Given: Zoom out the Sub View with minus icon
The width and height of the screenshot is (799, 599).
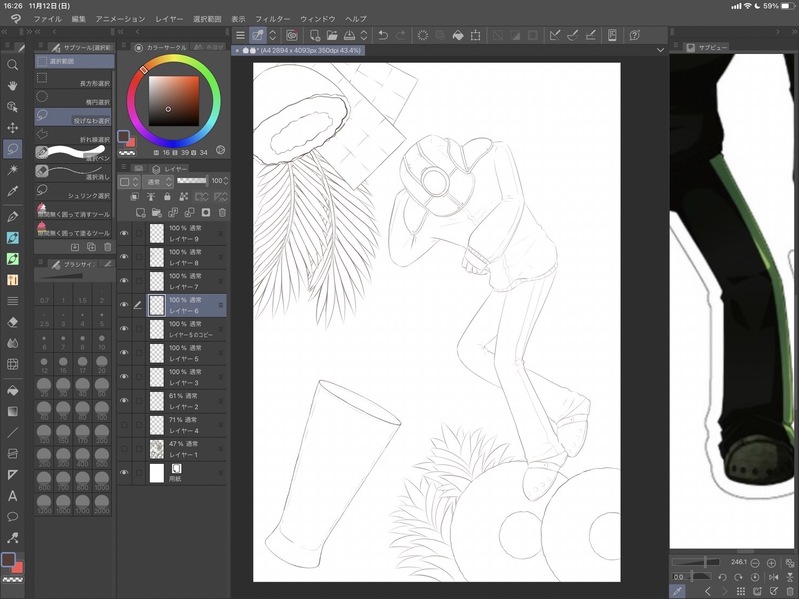Looking at the screenshot, I should [755, 563].
